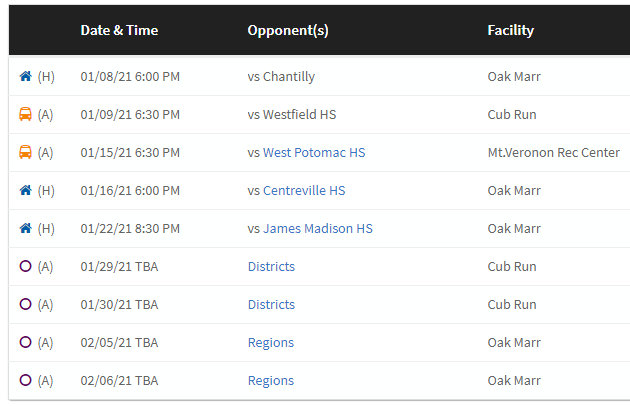Click the Opponent(s) column header
The image size is (630, 406).
pos(288,30)
